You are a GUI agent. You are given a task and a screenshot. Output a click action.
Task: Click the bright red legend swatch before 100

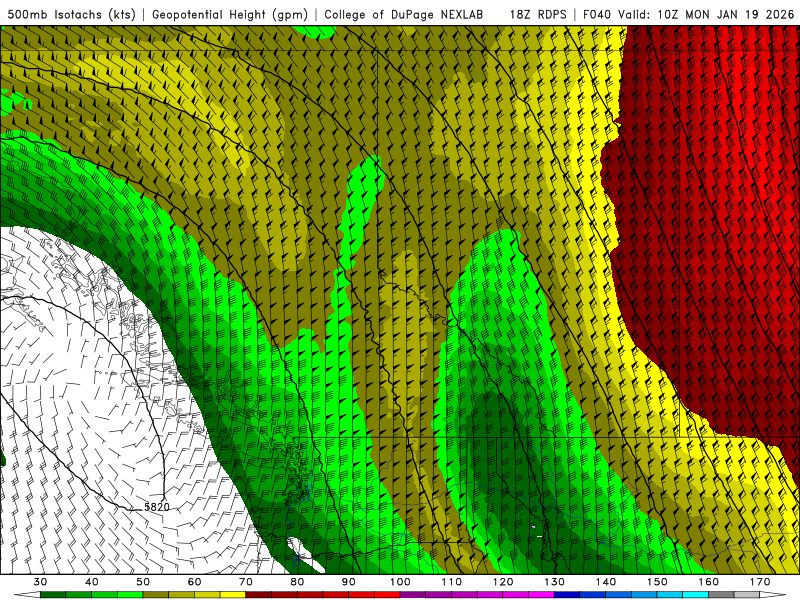coord(387,595)
